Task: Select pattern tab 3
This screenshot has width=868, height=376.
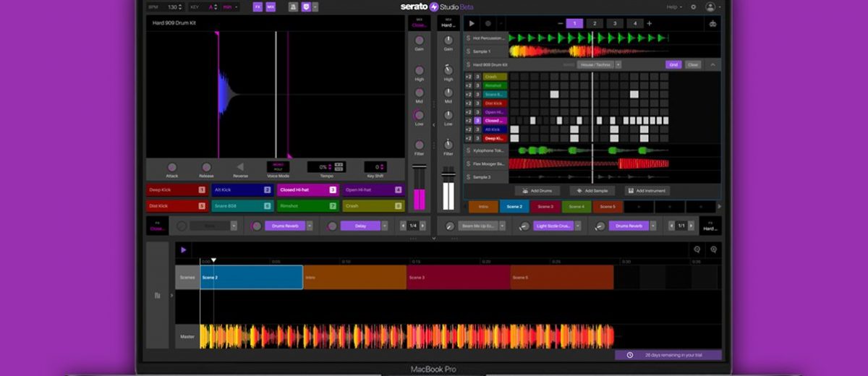Action: (x=615, y=23)
